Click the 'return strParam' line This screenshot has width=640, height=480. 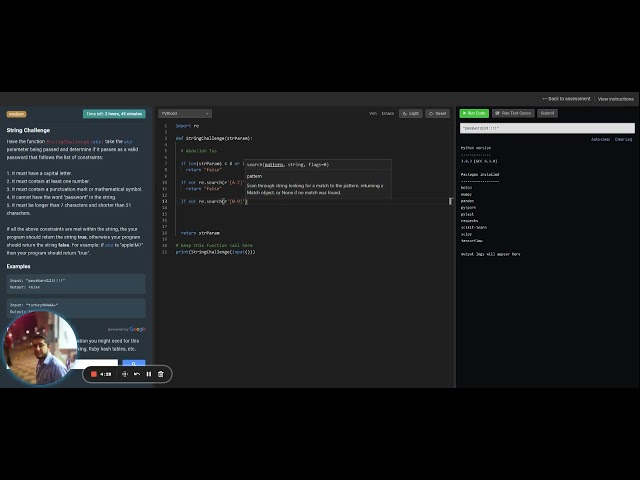(200, 233)
